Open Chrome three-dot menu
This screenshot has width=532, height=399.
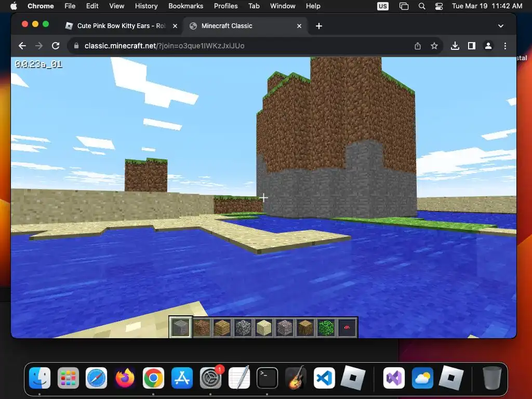[x=505, y=46]
